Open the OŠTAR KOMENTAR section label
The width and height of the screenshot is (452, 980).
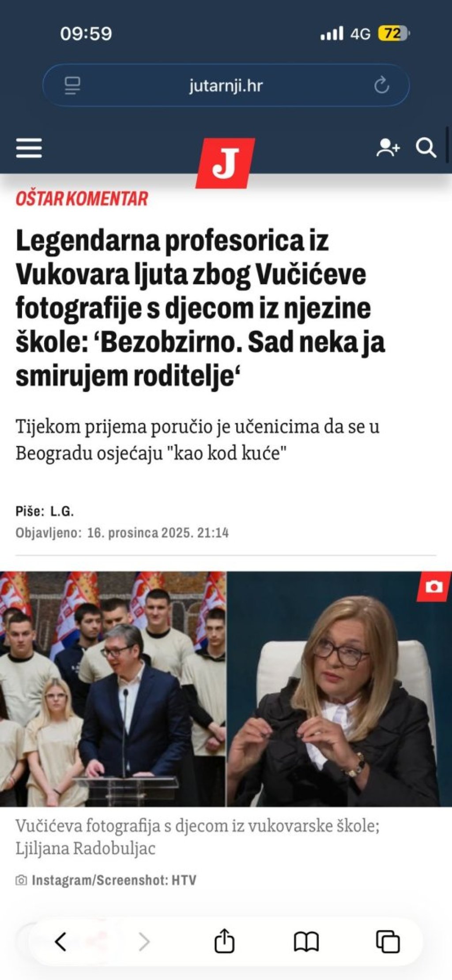coord(82,198)
